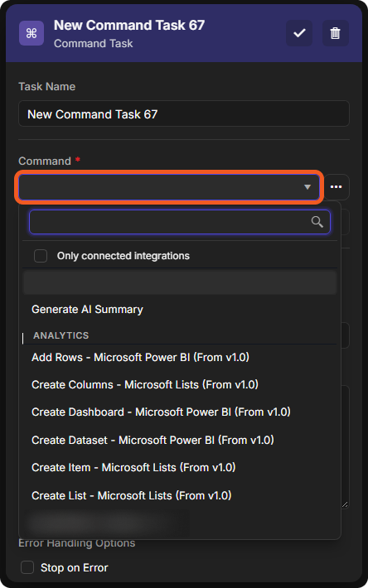Click the Command field label
This screenshot has height=588, width=368.
tap(45, 161)
